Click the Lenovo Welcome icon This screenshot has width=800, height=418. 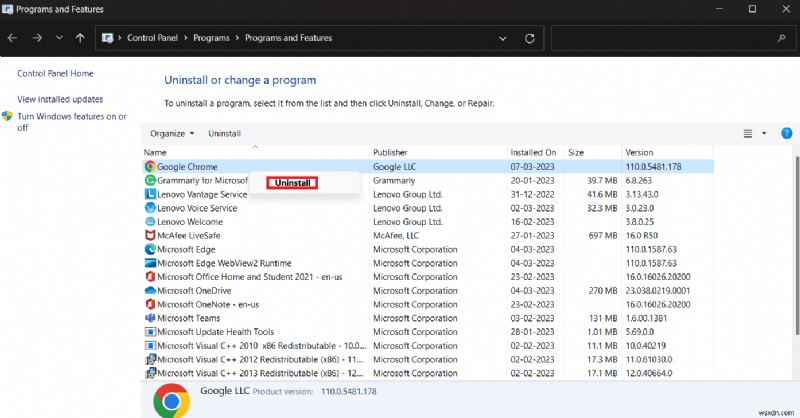tap(150, 222)
